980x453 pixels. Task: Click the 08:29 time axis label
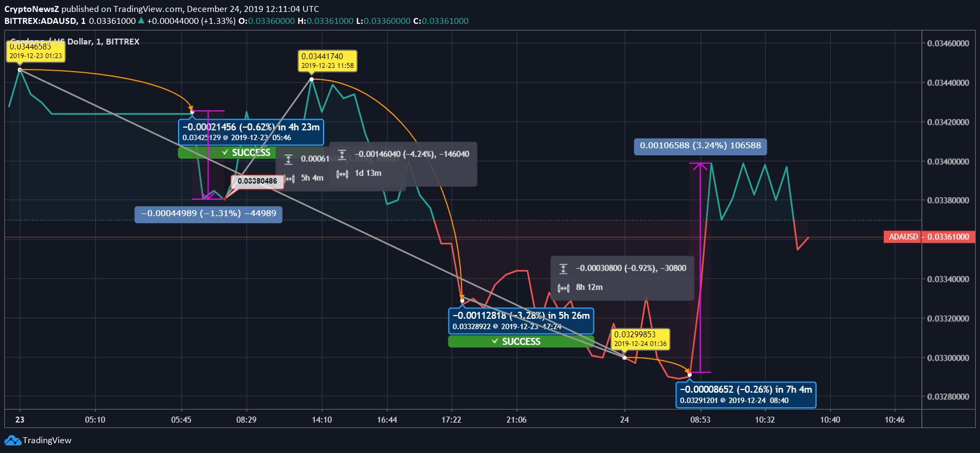[x=246, y=420]
